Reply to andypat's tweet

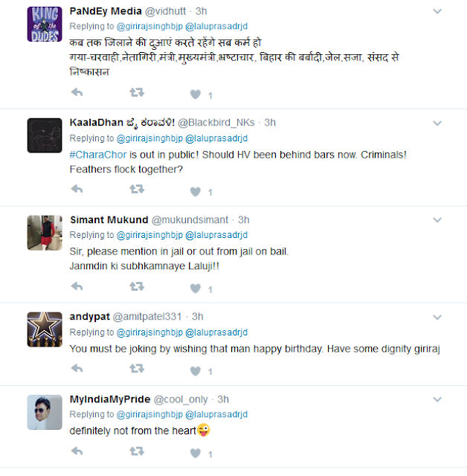click(76, 370)
